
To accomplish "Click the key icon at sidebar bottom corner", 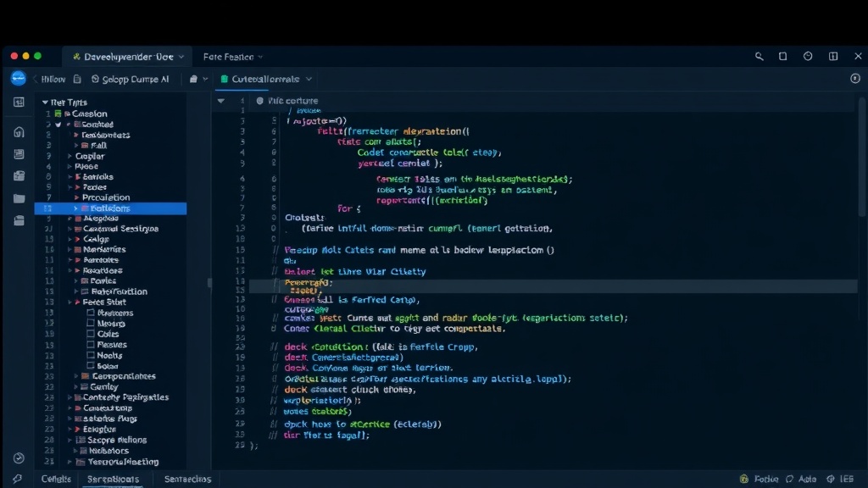I will [18, 479].
